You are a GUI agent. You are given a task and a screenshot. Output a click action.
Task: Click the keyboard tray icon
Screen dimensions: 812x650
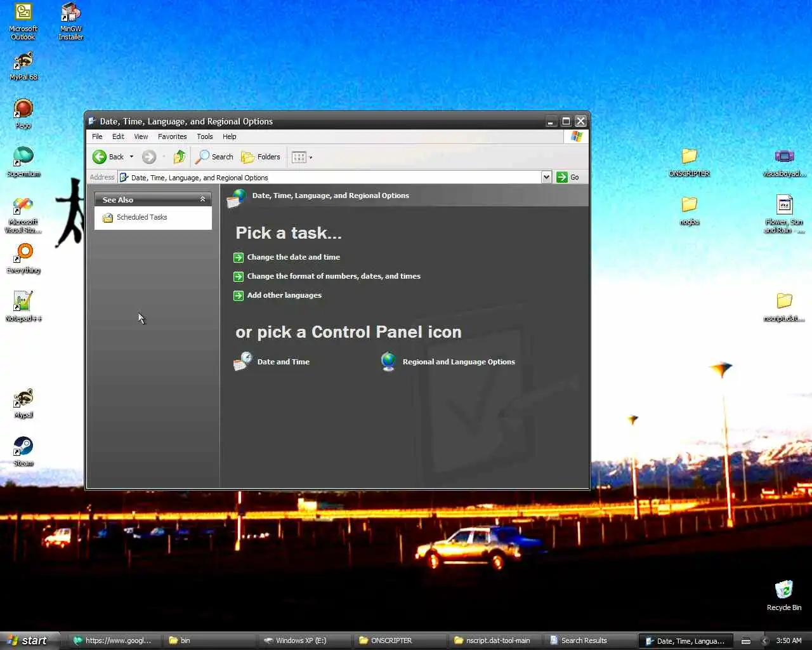point(746,640)
